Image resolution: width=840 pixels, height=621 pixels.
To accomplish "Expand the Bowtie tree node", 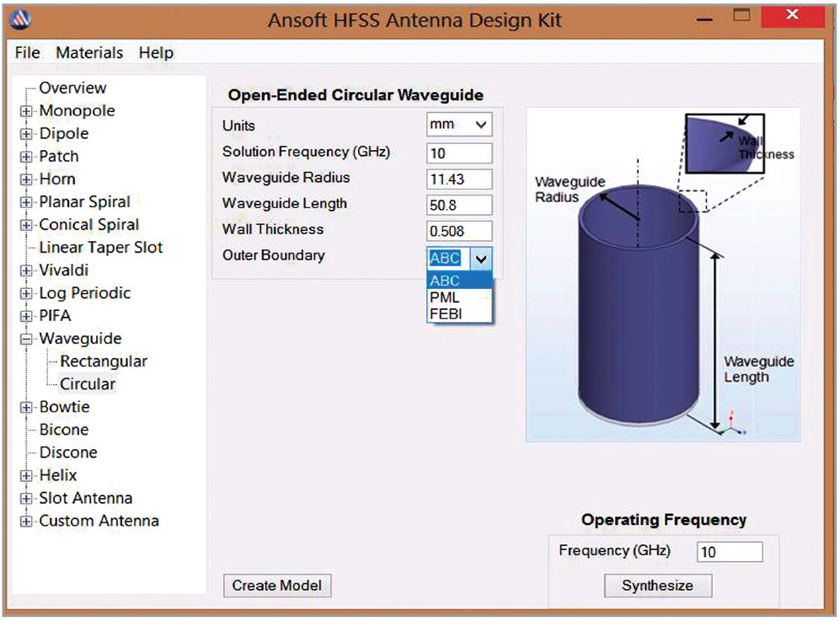I will (x=26, y=407).
